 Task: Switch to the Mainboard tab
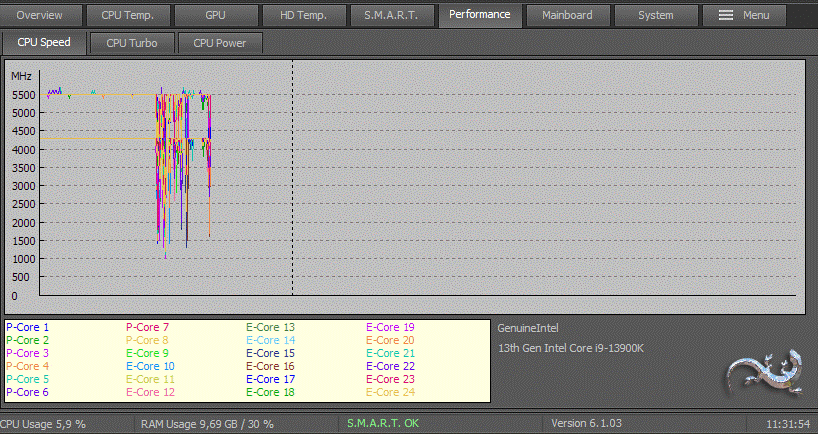567,15
